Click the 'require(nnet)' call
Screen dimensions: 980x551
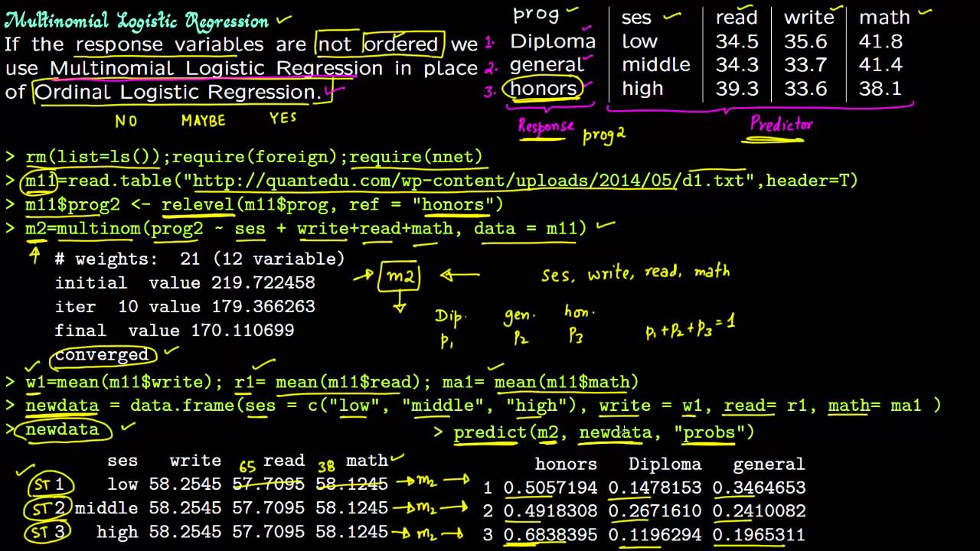point(416,157)
